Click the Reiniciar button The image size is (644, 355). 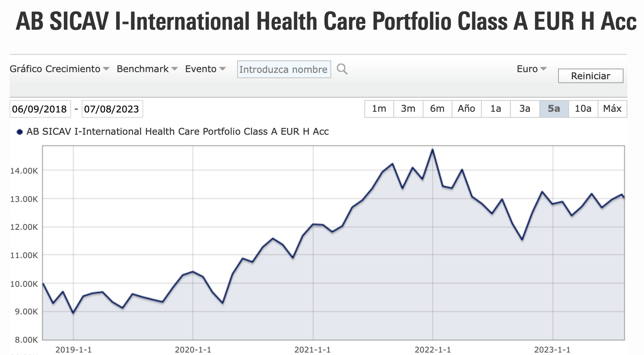point(590,76)
